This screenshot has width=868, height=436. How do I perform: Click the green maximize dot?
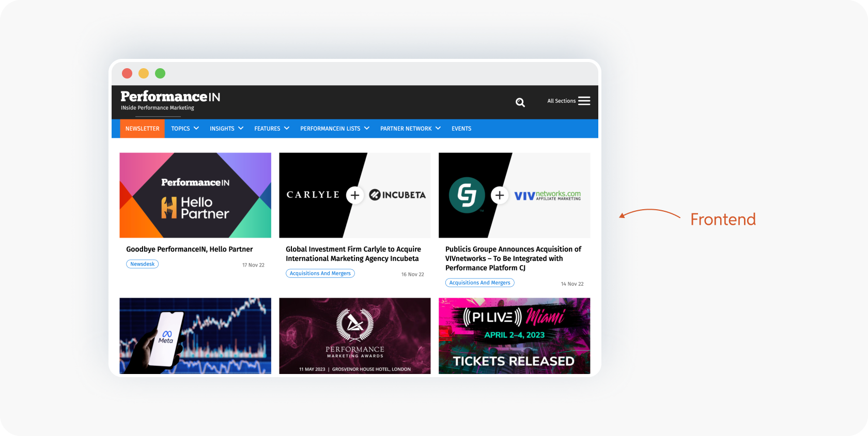[x=160, y=73]
